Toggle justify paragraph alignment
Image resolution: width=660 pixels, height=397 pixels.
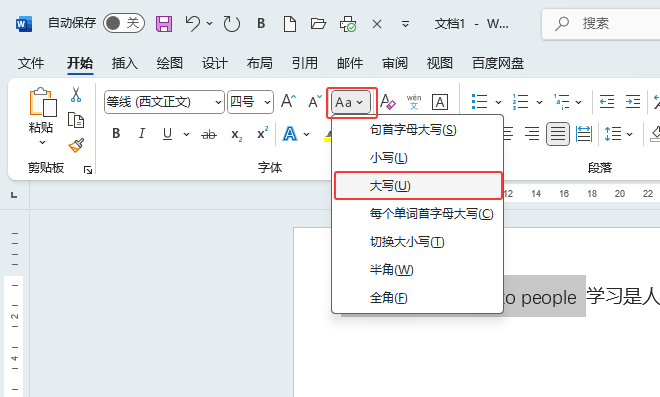[558, 134]
